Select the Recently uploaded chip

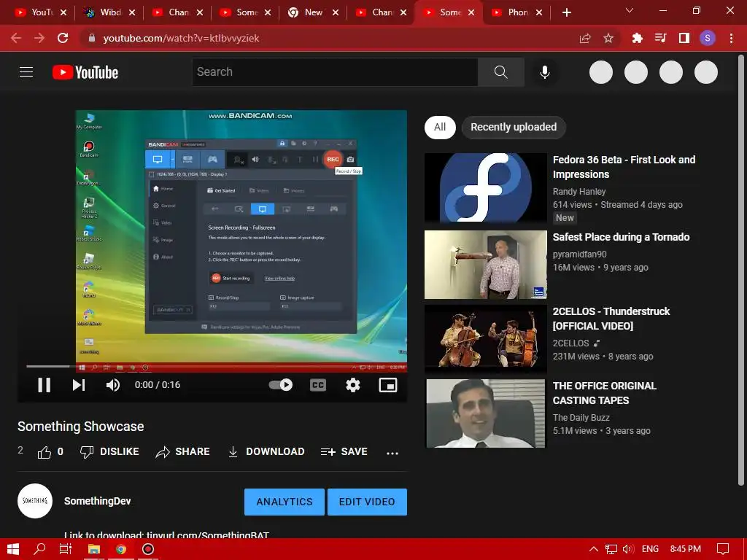(x=514, y=127)
